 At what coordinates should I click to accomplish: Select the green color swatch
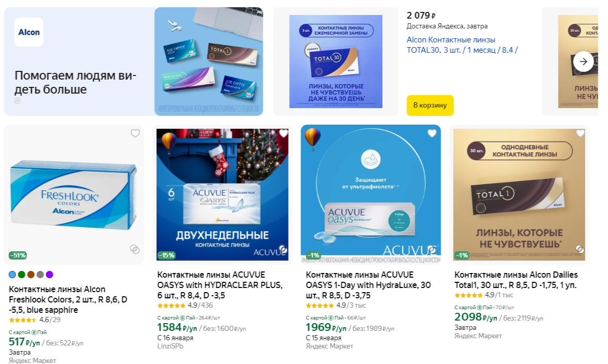(22, 275)
